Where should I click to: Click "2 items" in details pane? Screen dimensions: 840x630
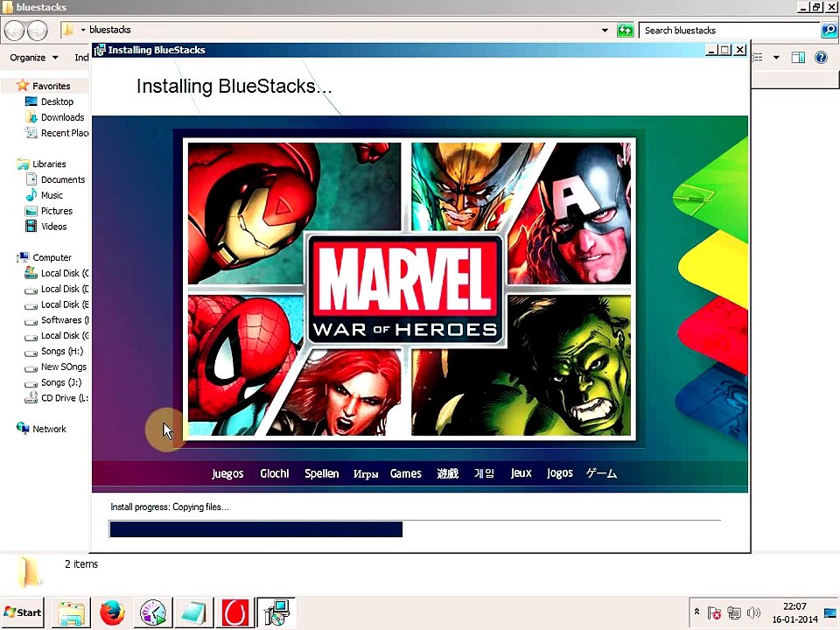pyautogui.click(x=81, y=564)
